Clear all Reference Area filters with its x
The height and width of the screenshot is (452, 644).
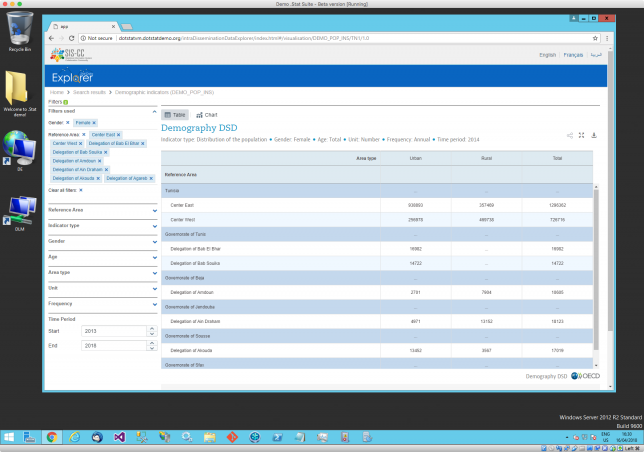click(84, 135)
